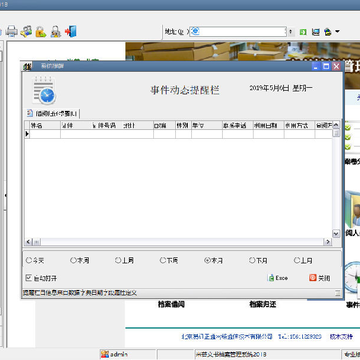
Task: Open 档案归还 in the main window
Action: tap(263, 304)
